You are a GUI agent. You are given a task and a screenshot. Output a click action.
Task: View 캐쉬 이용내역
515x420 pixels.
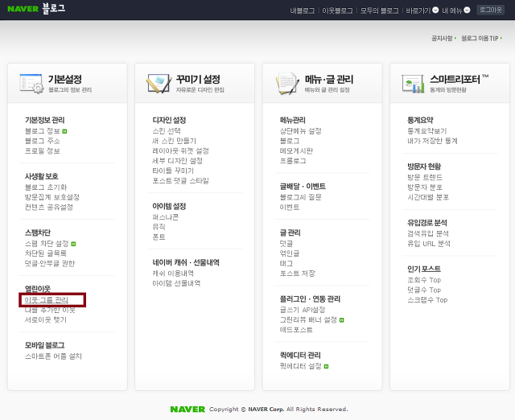[x=173, y=274]
